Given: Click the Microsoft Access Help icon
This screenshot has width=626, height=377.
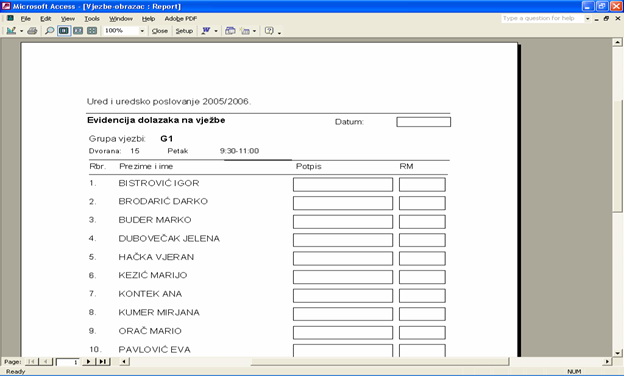Looking at the screenshot, I should coord(269,31).
